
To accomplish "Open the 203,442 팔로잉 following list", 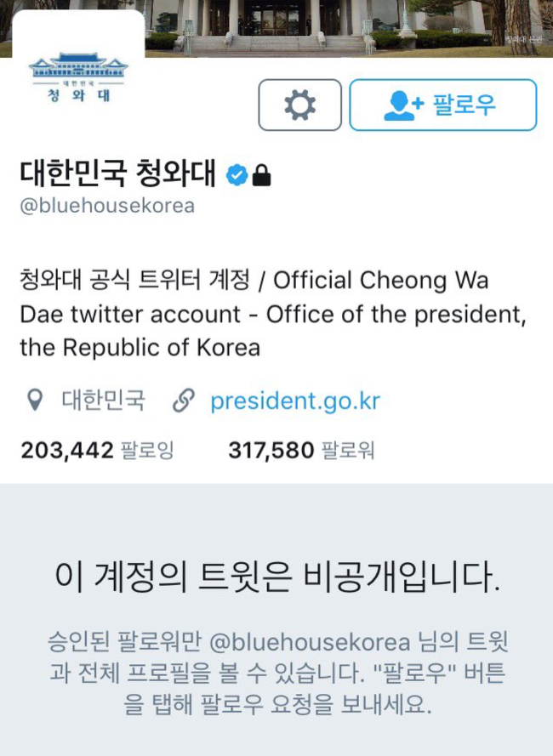I will coord(97,451).
